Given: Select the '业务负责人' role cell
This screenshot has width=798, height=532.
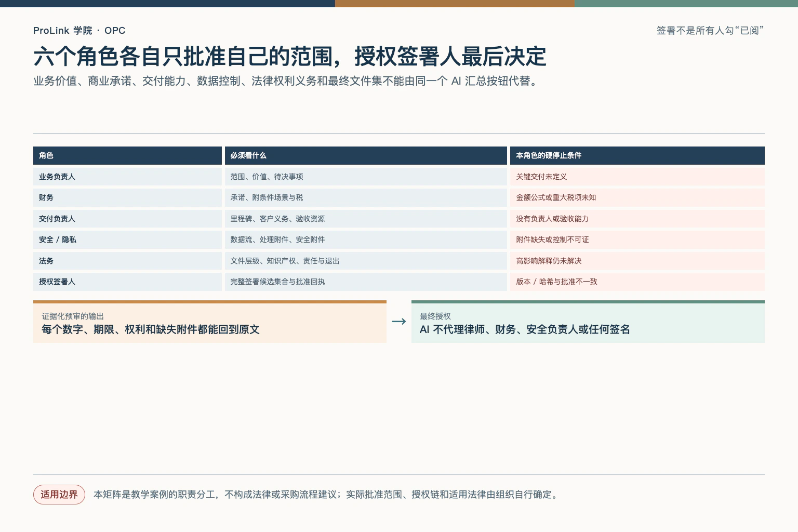Looking at the screenshot, I should pyautogui.click(x=127, y=177).
